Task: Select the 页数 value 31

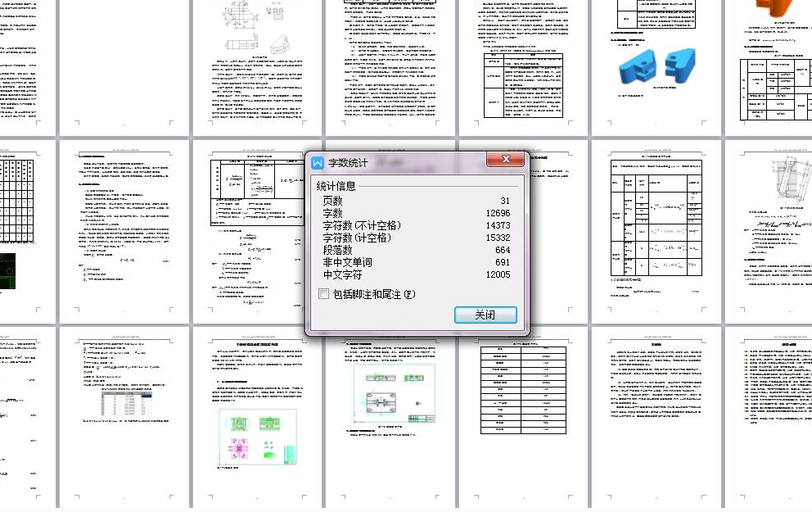Action: [x=505, y=201]
